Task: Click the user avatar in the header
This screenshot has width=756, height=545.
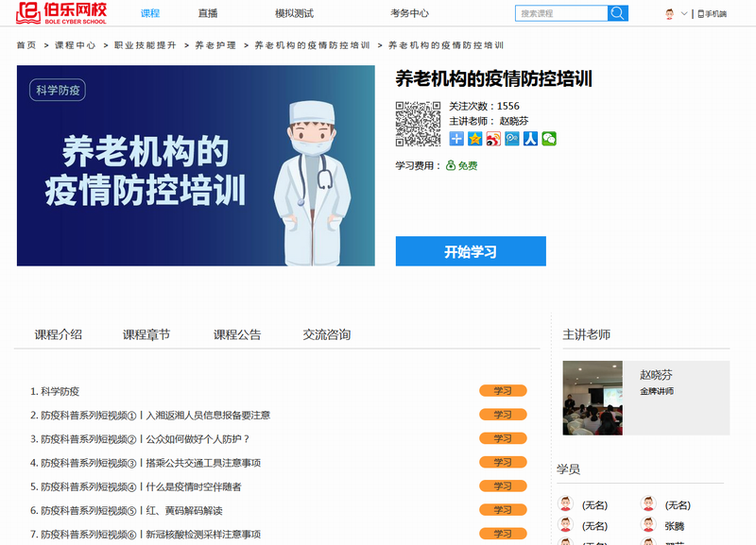Action: click(669, 14)
